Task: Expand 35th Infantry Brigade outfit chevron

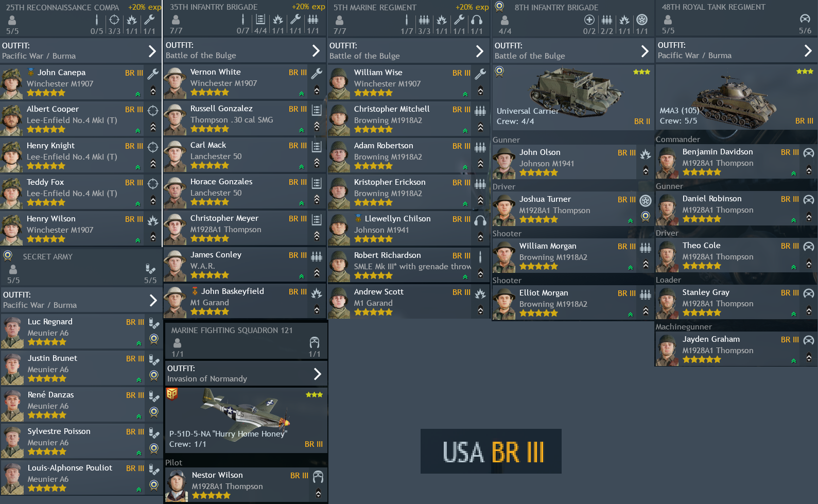Action: tap(316, 50)
